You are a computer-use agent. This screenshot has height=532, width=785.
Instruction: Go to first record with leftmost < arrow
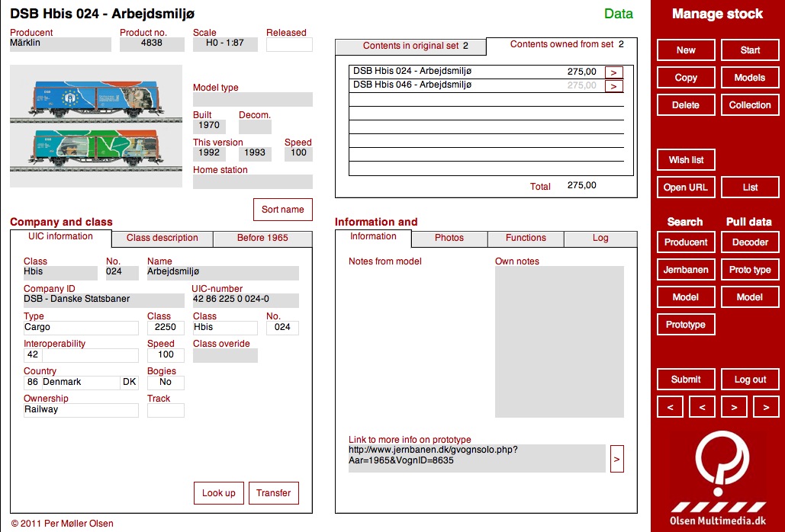671,407
